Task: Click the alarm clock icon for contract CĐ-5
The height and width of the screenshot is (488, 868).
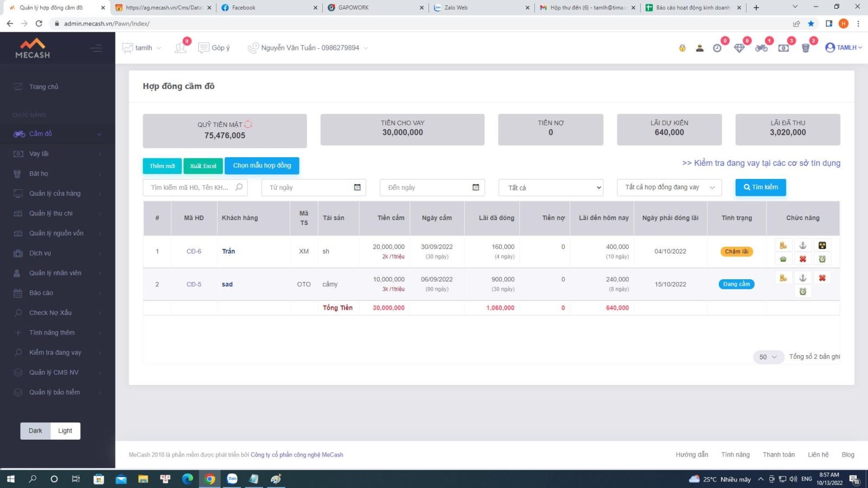Action: pos(802,292)
